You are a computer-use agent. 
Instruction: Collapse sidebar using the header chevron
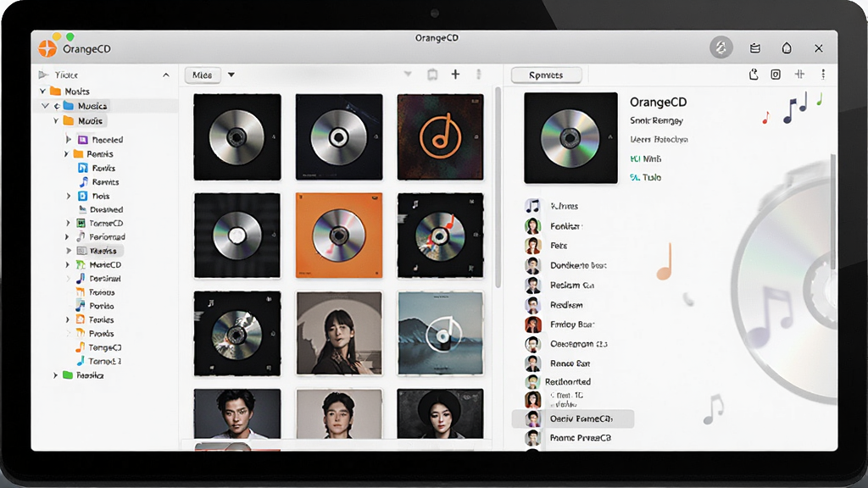coord(166,75)
